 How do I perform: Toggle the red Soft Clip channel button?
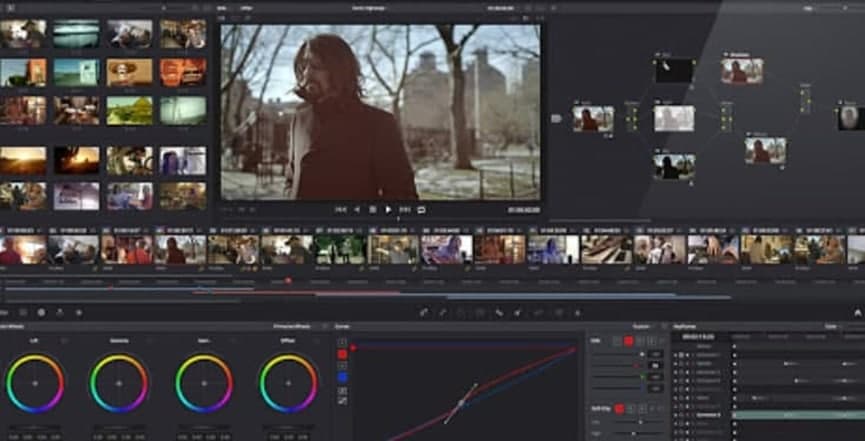point(620,409)
